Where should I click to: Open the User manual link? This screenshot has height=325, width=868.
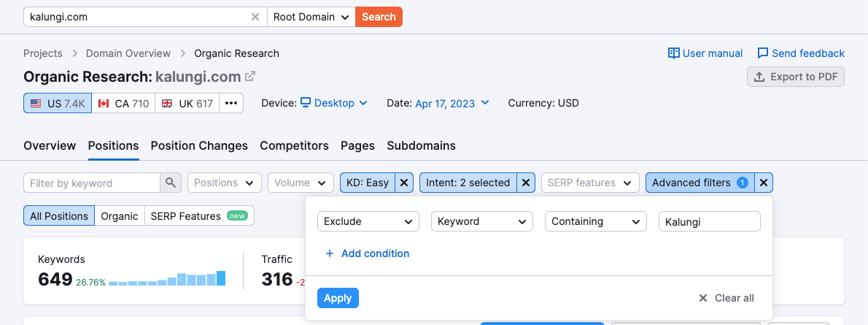[x=705, y=53]
